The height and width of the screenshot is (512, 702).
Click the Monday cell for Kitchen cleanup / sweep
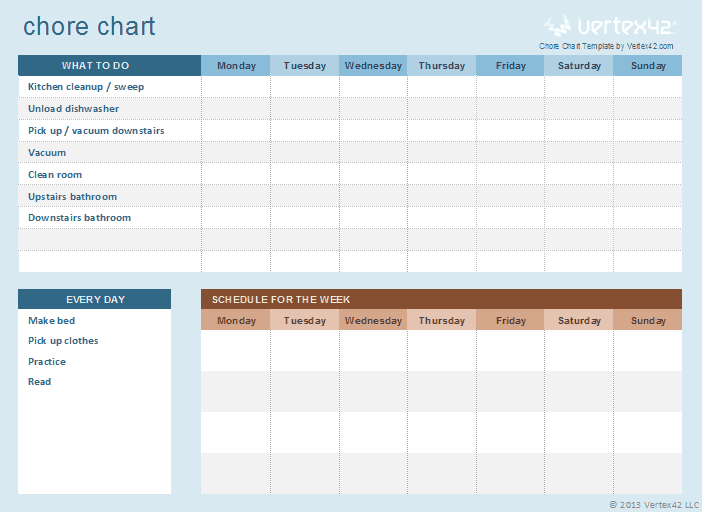pyautogui.click(x=236, y=87)
